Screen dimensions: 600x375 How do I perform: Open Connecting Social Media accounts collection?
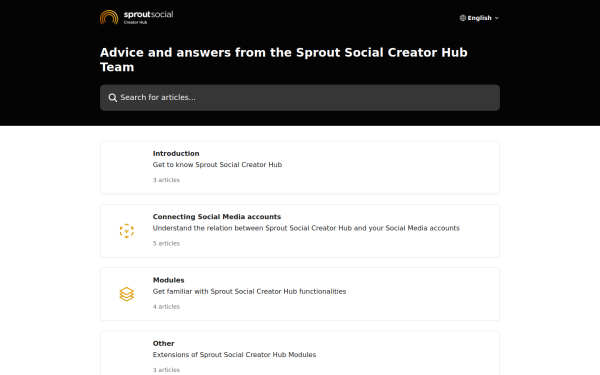point(300,231)
